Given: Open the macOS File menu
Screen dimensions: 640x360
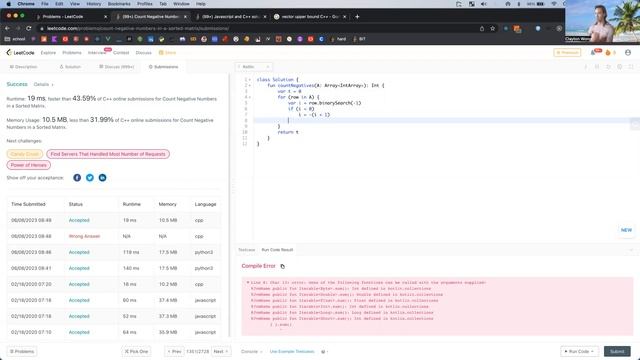Looking at the screenshot, I should click(x=44, y=4).
